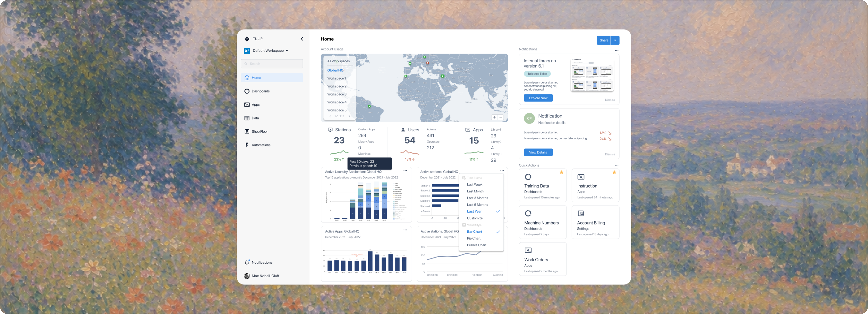
Task: Click the sidebar Search field
Action: pyautogui.click(x=272, y=64)
